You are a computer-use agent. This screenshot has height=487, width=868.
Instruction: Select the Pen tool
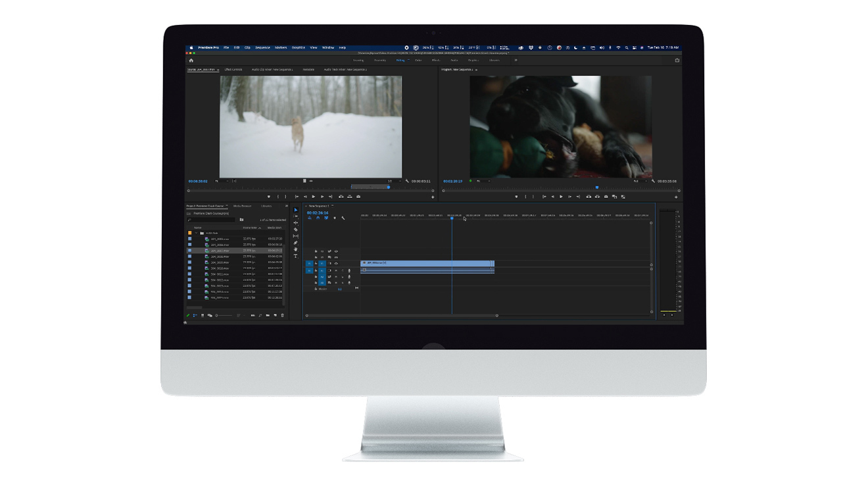(296, 242)
